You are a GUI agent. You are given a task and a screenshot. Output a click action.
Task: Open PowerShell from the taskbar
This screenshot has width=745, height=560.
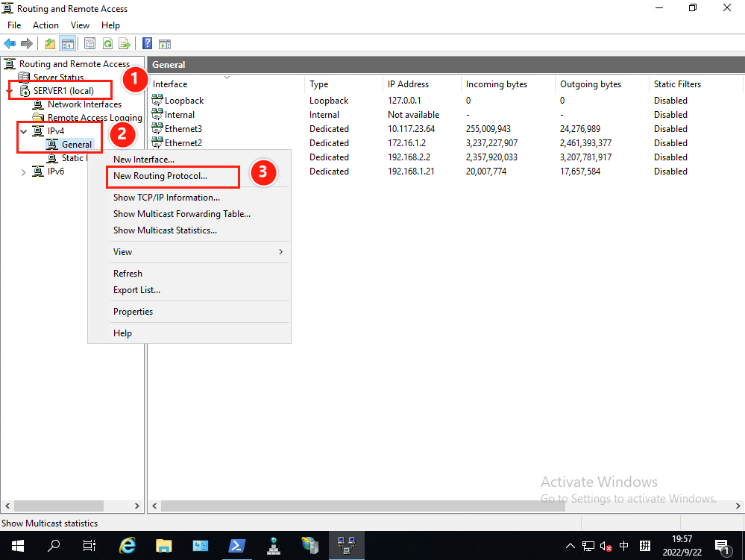[x=236, y=545]
